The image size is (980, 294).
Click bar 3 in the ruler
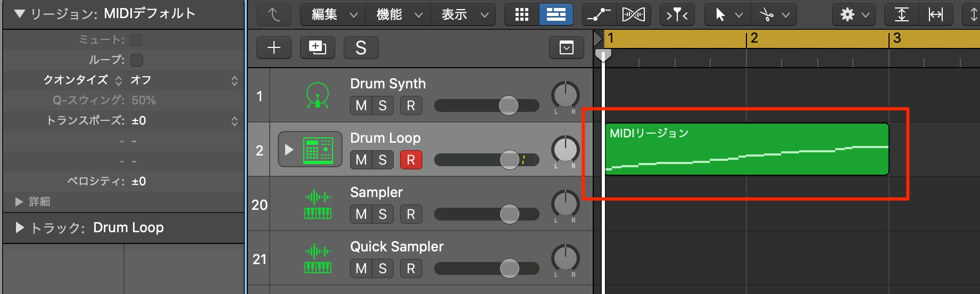pyautogui.click(x=897, y=38)
